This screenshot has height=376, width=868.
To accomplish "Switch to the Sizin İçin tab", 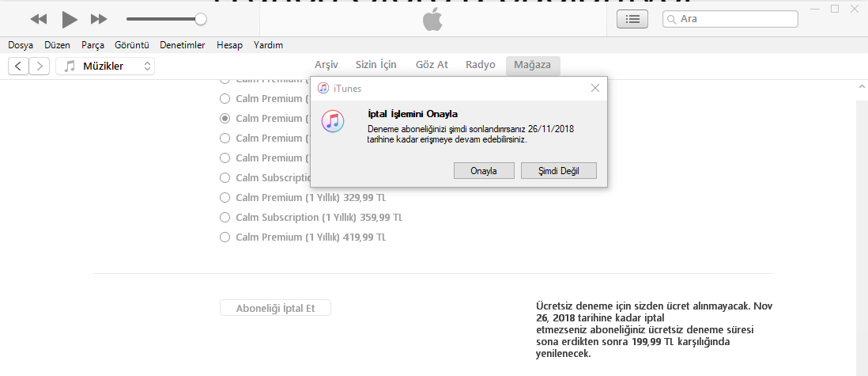I will (376, 64).
